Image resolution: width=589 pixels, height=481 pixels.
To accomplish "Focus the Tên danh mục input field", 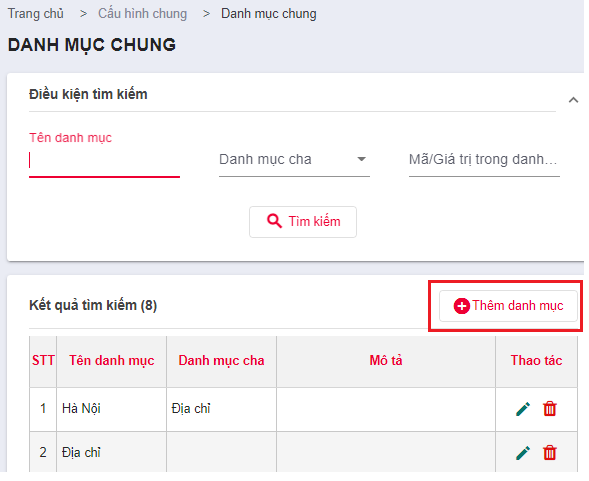I will pos(104,160).
